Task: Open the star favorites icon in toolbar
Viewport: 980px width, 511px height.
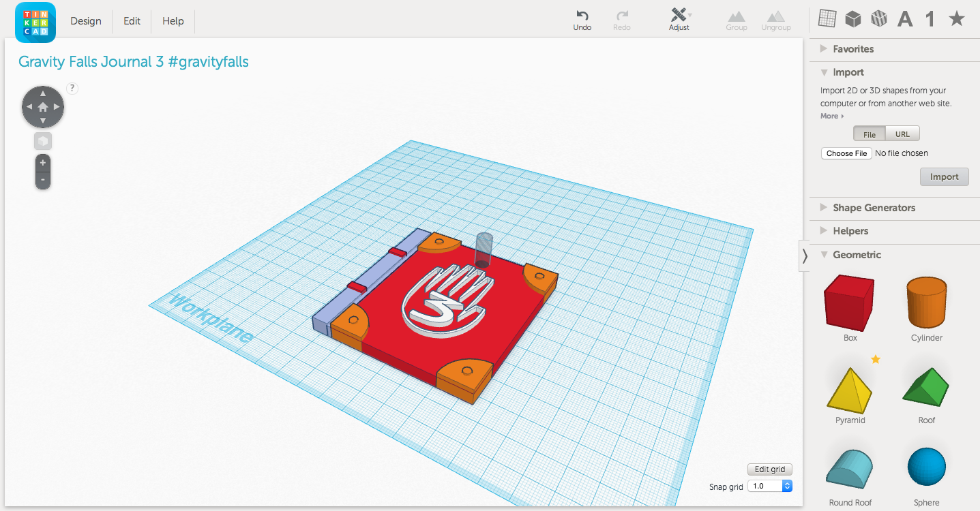Action: click(x=957, y=19)
